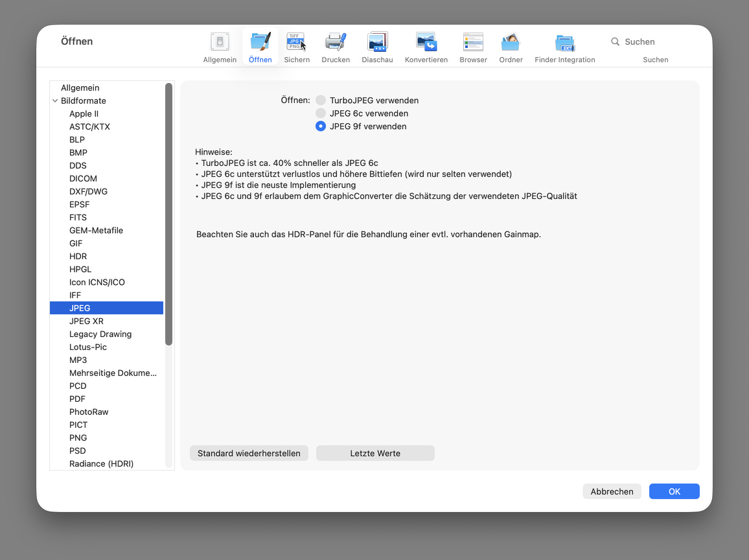Select PhotoRaw in the format list
The height and width of the screenshot is (560, 749).
point(89,412)
